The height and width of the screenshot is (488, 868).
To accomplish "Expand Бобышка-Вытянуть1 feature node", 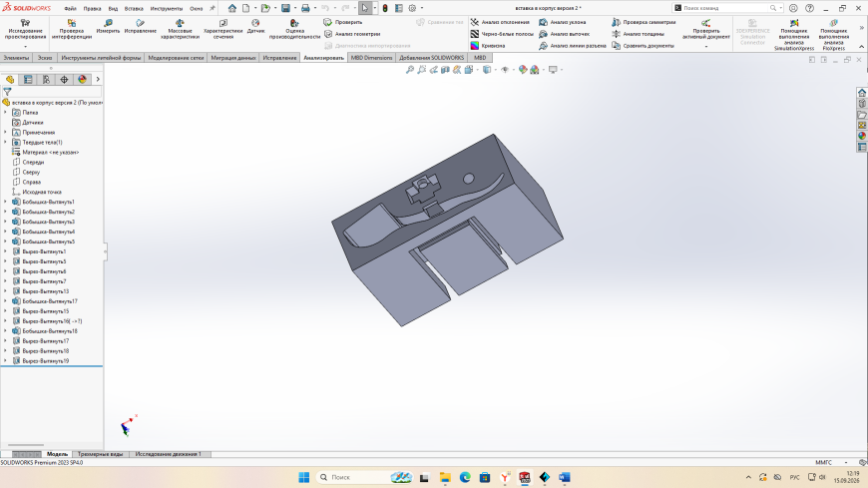I will (6, 202).
